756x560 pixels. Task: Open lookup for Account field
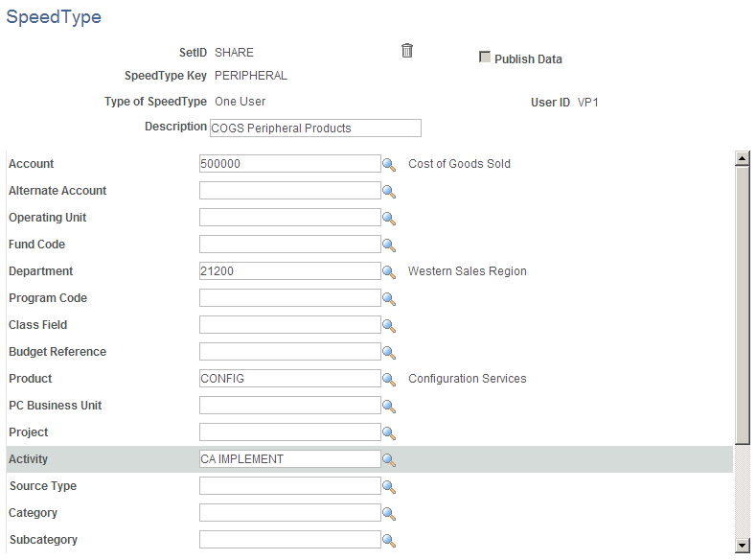[x=389, y=165]
